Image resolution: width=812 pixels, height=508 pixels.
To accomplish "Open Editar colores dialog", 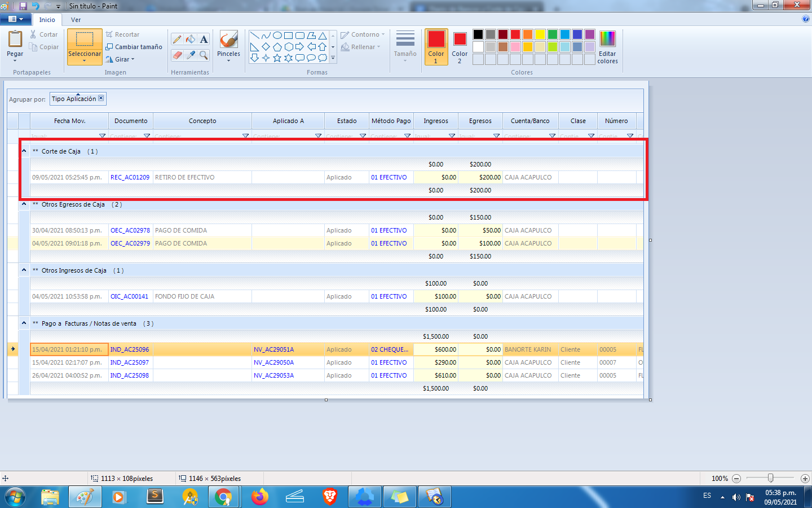I will 607,47.
